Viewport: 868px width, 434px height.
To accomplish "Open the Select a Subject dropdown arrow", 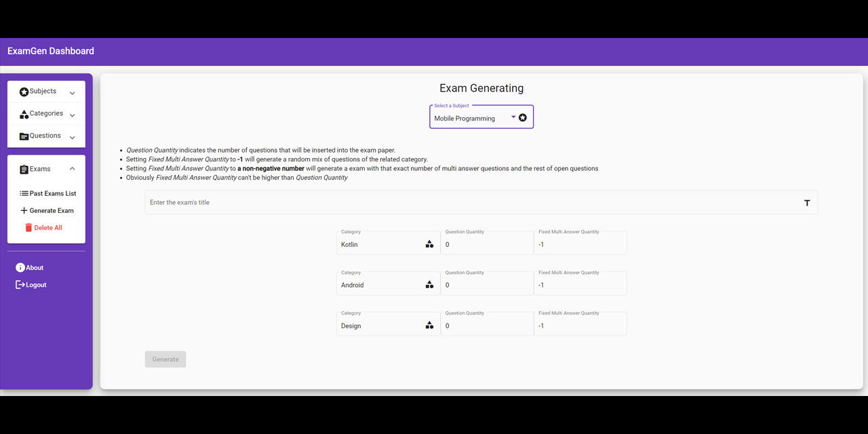I will [513, 116].
